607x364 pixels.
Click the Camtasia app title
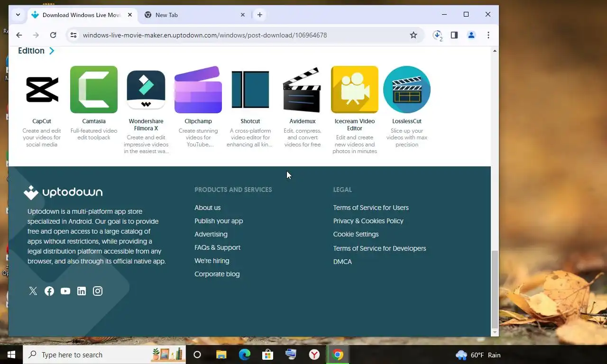pyautogui.click(x=94, y=121)
